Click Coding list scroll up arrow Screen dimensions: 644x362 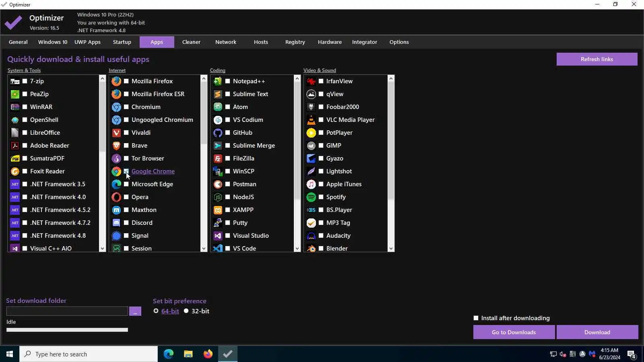click(297, 78)
